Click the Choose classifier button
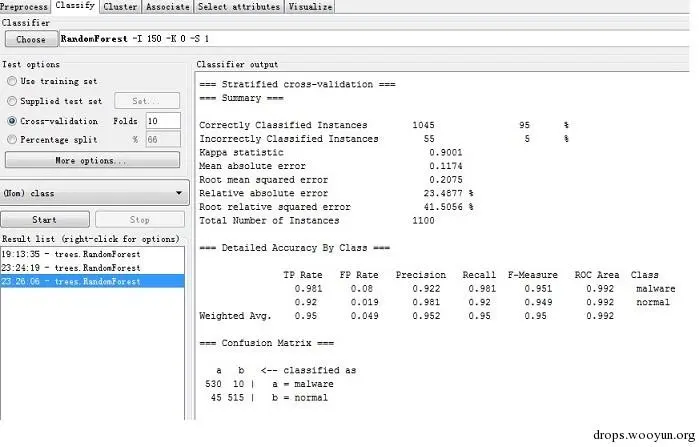The width and height of the screenshot is (699, 447). point(31,39)
